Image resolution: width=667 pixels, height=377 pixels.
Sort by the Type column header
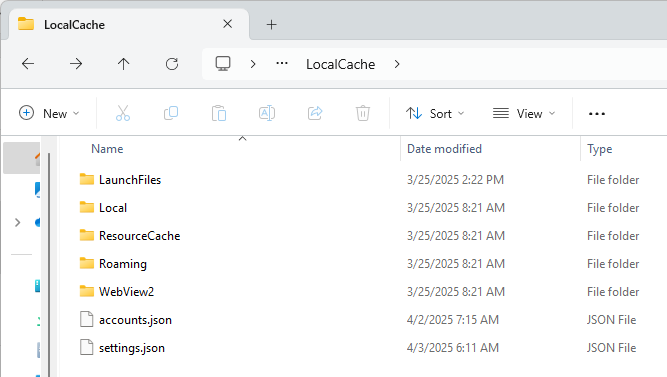tap(599, 149)
